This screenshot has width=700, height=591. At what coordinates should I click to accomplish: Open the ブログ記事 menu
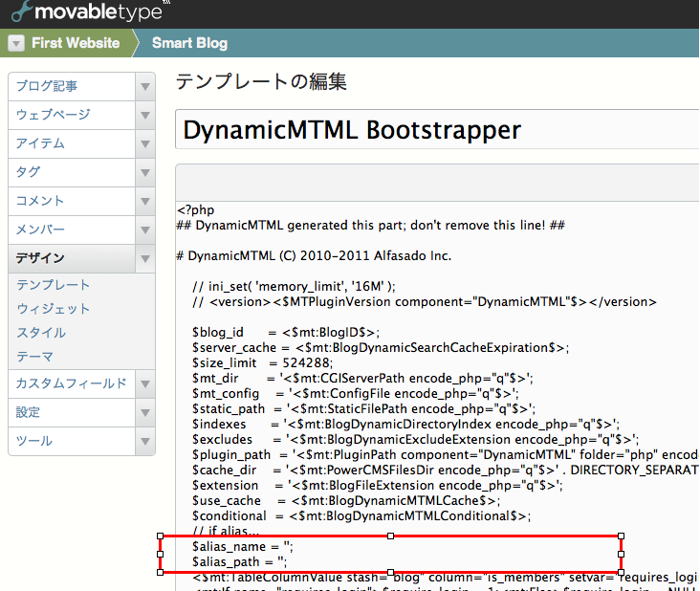pos(72,86)
